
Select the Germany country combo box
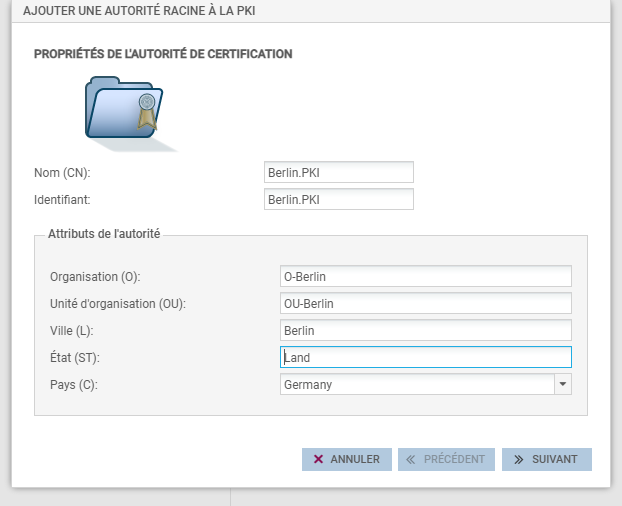click(x=417, y=384)
